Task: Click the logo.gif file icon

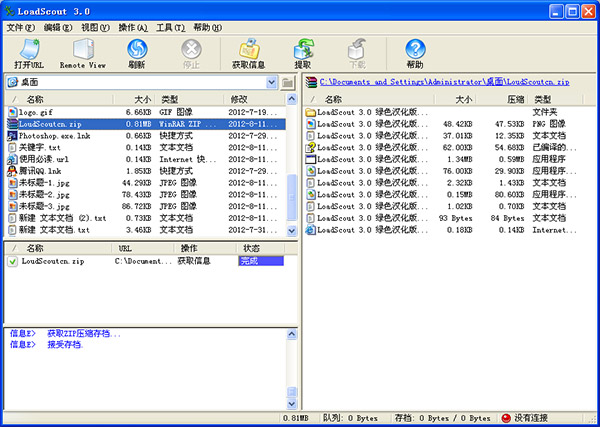Action: [13, 112]
